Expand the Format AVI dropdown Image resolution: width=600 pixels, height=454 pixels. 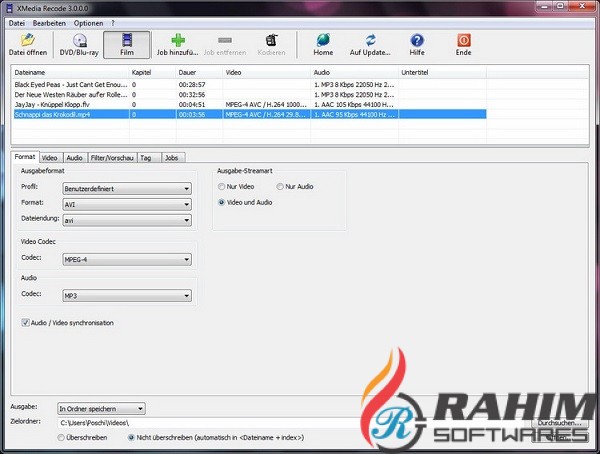(x=127, y=205)
